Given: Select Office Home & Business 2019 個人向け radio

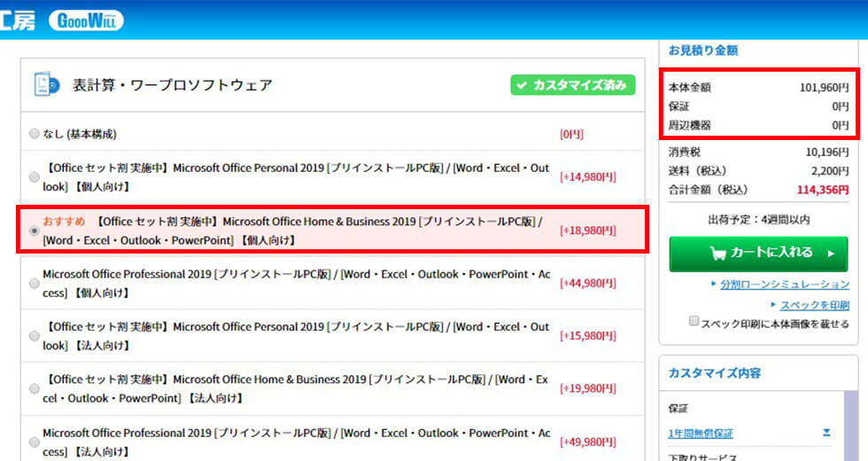Looking at the screenshot, I should [35, 230].
